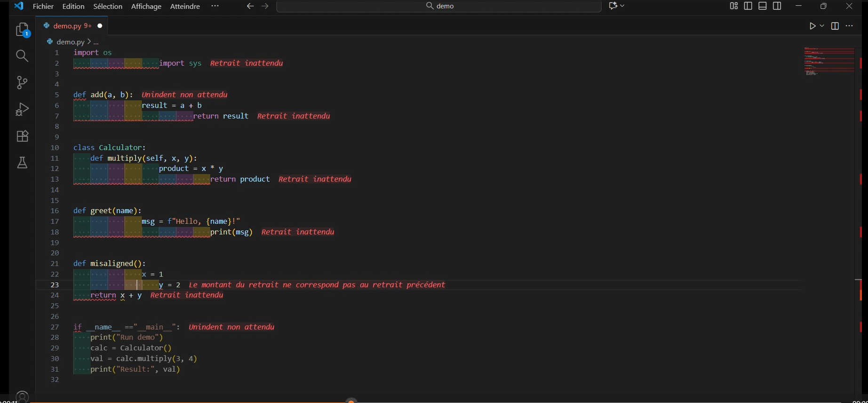868x403 pixels.
Task: Open the overflow menu after Atteindre
Action: coord(215,6)
